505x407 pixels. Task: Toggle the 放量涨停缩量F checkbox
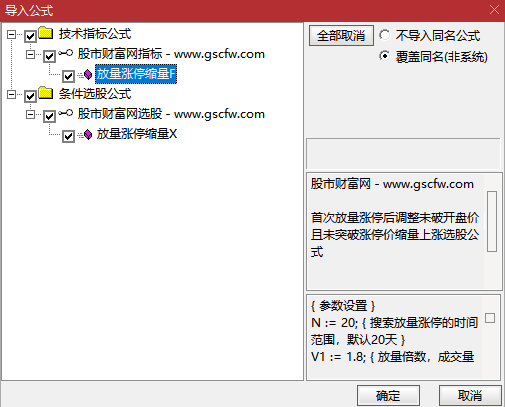point(68,76)
